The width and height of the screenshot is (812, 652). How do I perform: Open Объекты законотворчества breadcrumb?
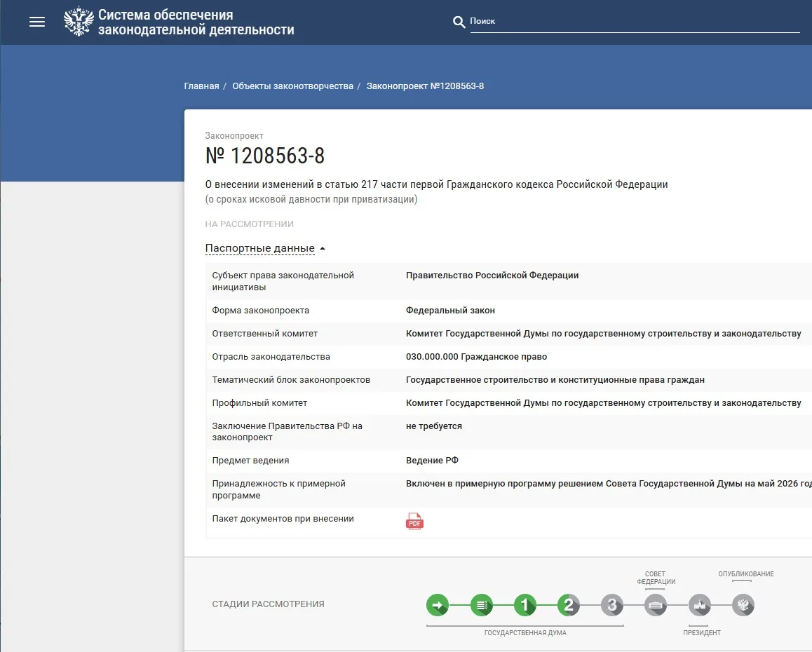point(292,86)
